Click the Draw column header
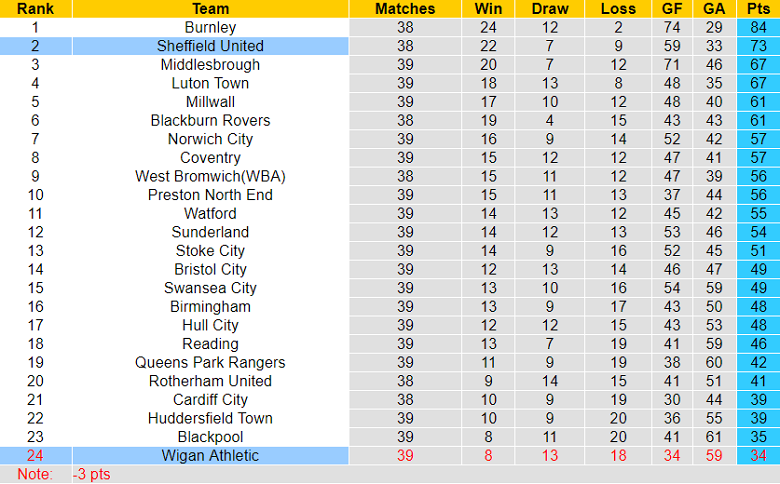The width and height of the screenshot is (780, 484). [x=550, y=9]
